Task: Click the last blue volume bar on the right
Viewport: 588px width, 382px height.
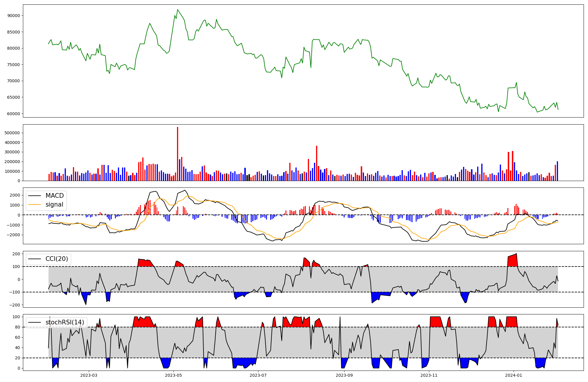Action: (x=557, y=171)
